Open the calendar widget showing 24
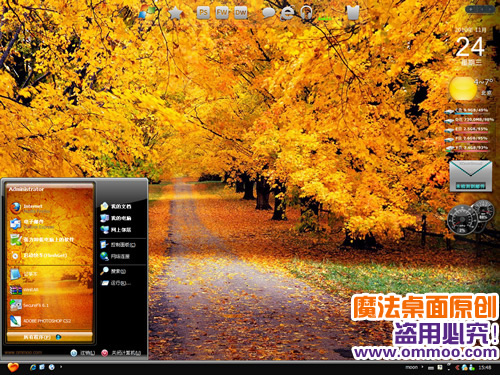 (x=470, y=47)
